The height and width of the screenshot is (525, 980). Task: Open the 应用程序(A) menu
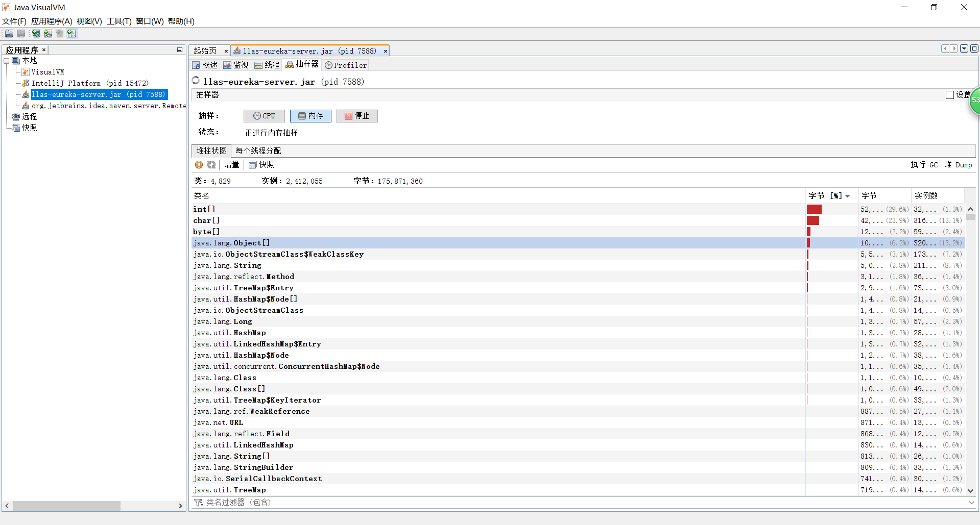click(x=52, y=21)
